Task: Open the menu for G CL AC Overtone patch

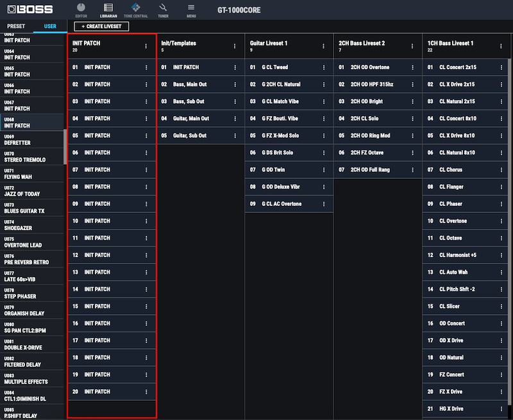Action: pos(324,204)
